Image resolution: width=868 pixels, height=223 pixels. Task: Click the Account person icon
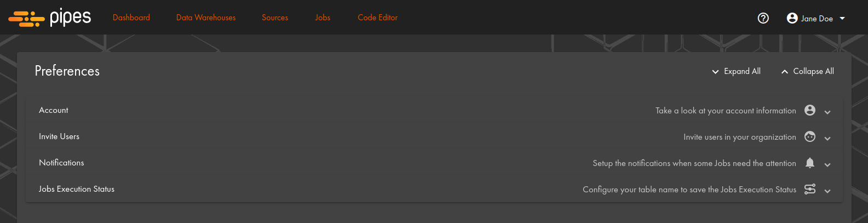pos(810,110)
